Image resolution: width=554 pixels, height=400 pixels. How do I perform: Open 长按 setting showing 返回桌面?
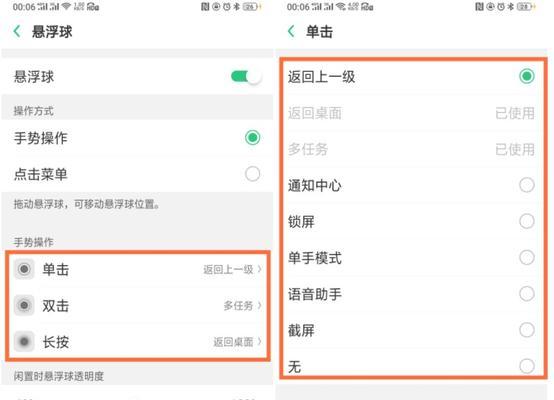(x=138, y=342)
